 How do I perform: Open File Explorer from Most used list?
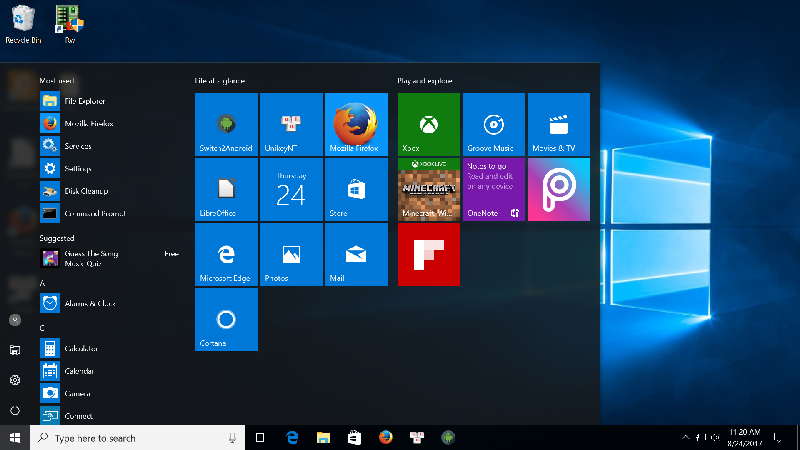pyautogui.click(x=110, y=101)
